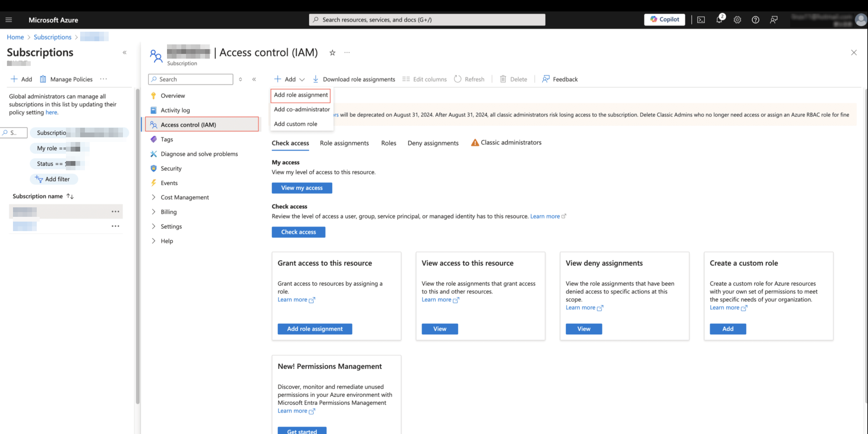Open the Subscriptions toolbar ellipsis overflow
The width and height of the screenshot is (868, 434).
tap(103, 79)
